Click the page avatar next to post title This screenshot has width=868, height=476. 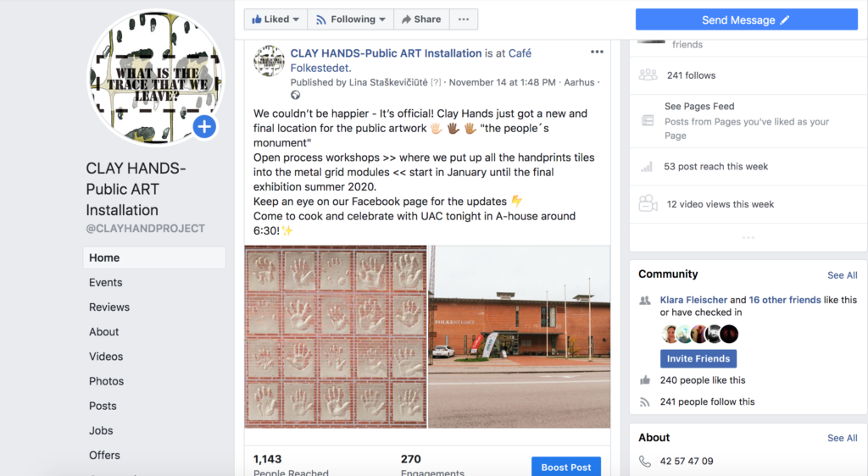269,61
